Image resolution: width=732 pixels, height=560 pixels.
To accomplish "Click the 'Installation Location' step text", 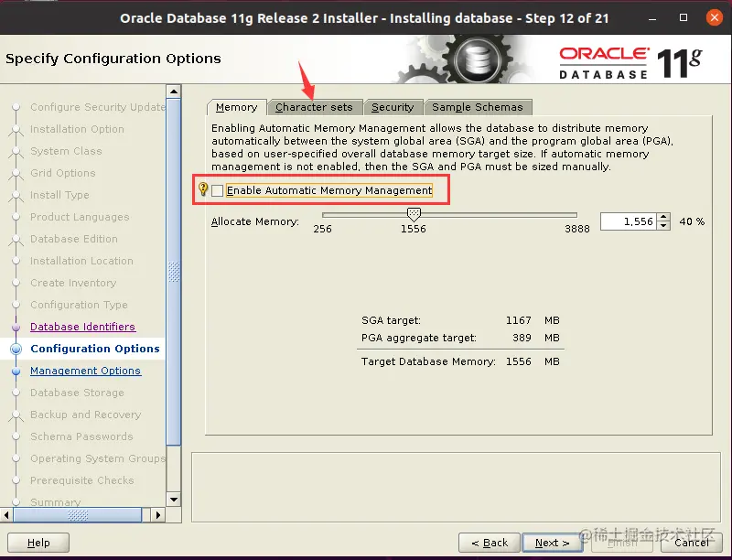I will [81, 261].
